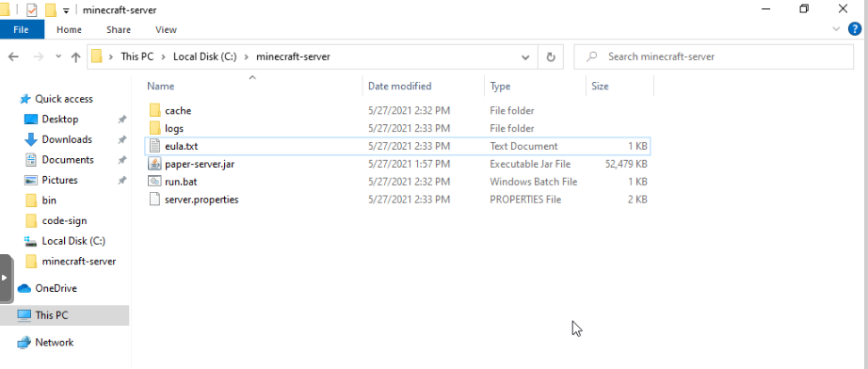This screenshot has width=868, height=369.
Task: Open the bin folder in navigation pane
Action: 49,201
